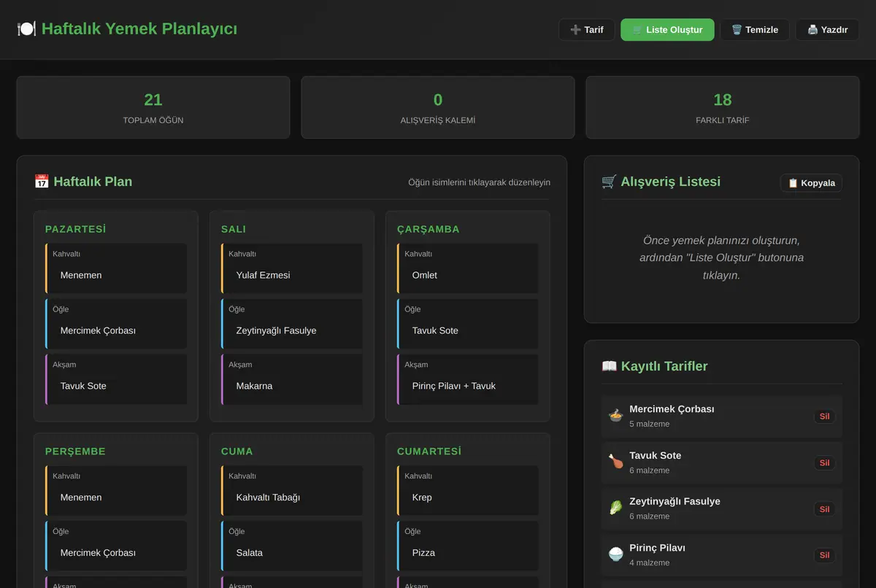Edit the Cuma lunch field Salata
The width and height of the screenshot is (876, 588).
pyautogui.click(x=292, y=553)
